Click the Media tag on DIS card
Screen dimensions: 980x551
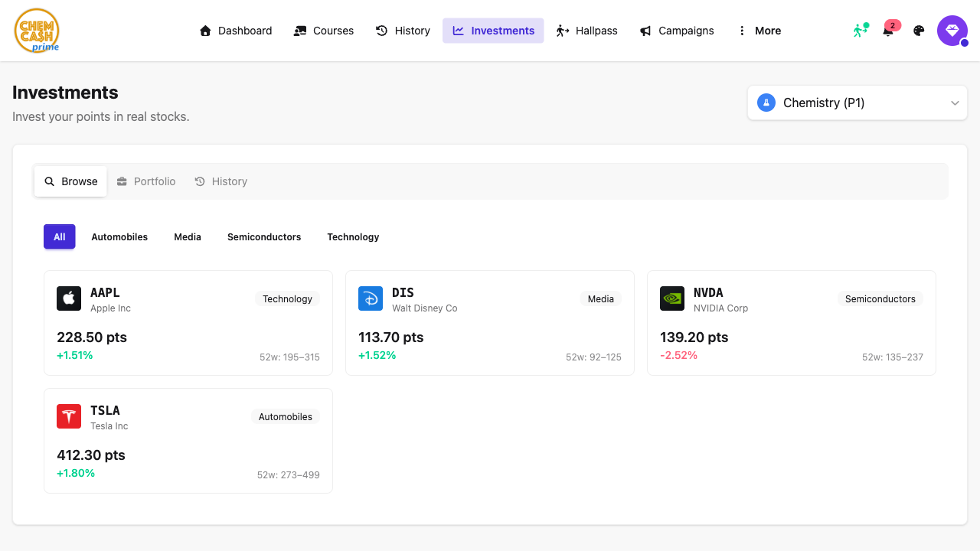point(601,298)
